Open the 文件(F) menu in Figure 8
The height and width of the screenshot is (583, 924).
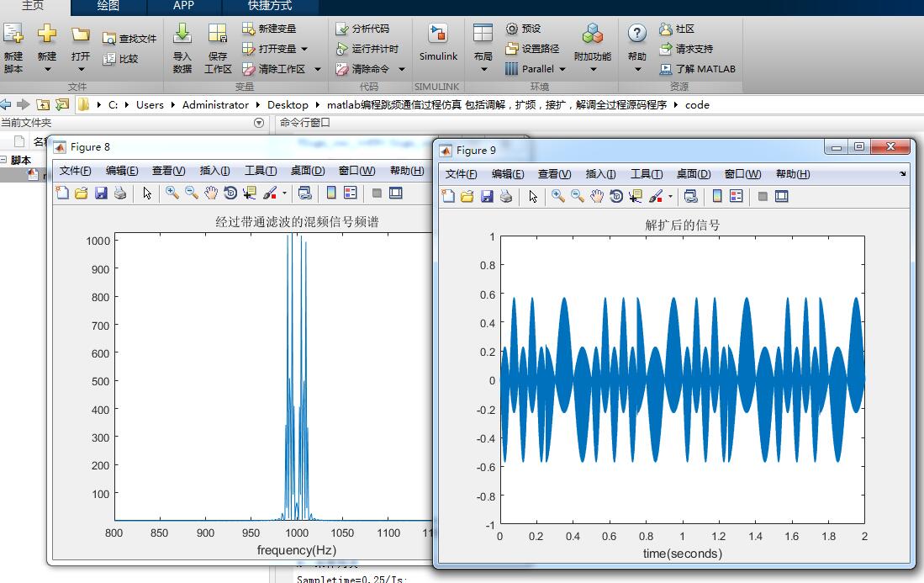tap(75, 171)
